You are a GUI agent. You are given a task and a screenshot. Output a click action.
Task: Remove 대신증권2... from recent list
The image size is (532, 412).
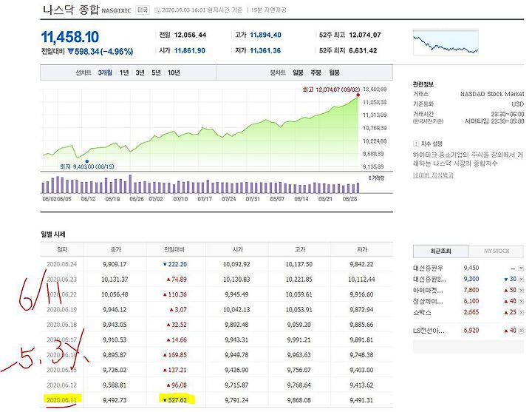click(521, 279)
